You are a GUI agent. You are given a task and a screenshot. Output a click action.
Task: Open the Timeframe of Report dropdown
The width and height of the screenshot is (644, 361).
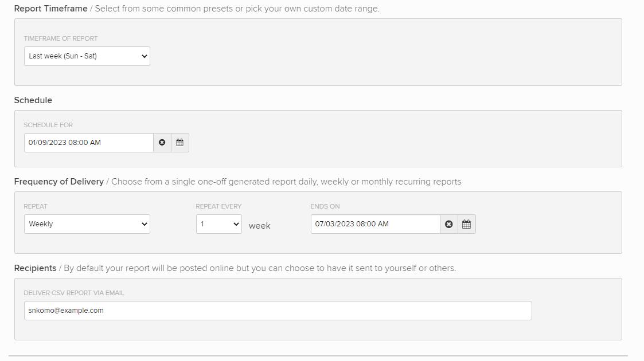87,56
